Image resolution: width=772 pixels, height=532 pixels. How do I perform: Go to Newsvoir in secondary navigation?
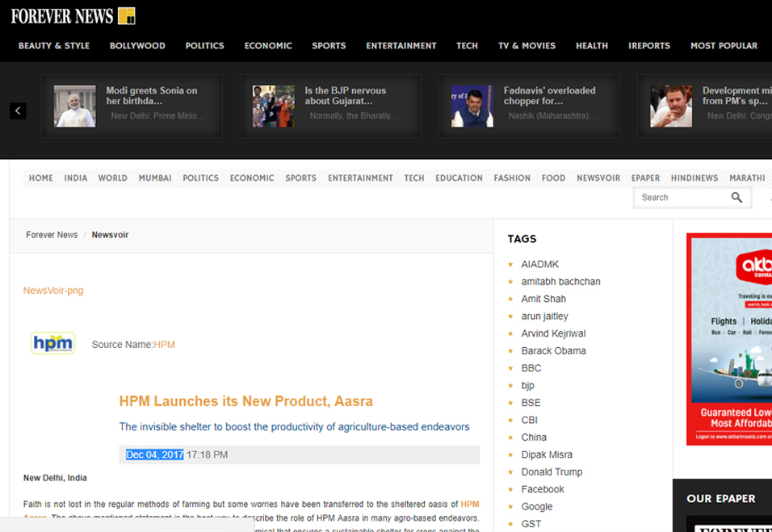pyautogui.click(x=598, y=178)
